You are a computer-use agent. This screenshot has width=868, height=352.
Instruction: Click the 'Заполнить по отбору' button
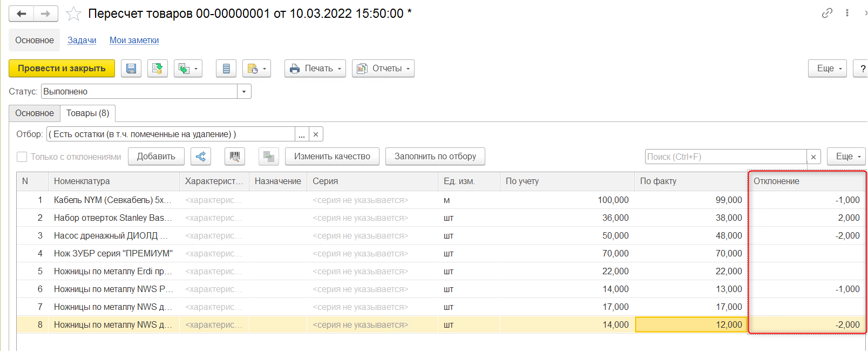(435, 157)
